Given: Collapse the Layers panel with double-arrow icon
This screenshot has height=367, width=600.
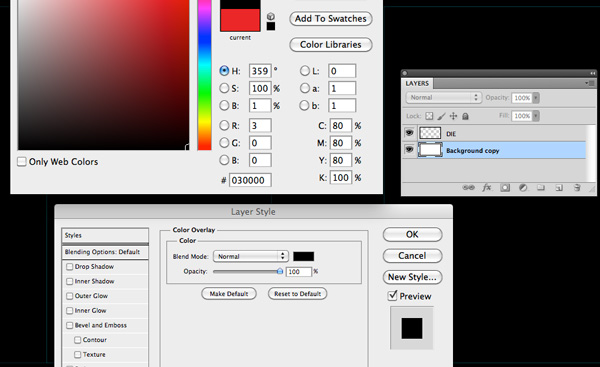Looking at the screenshot, I should (592, 73).
